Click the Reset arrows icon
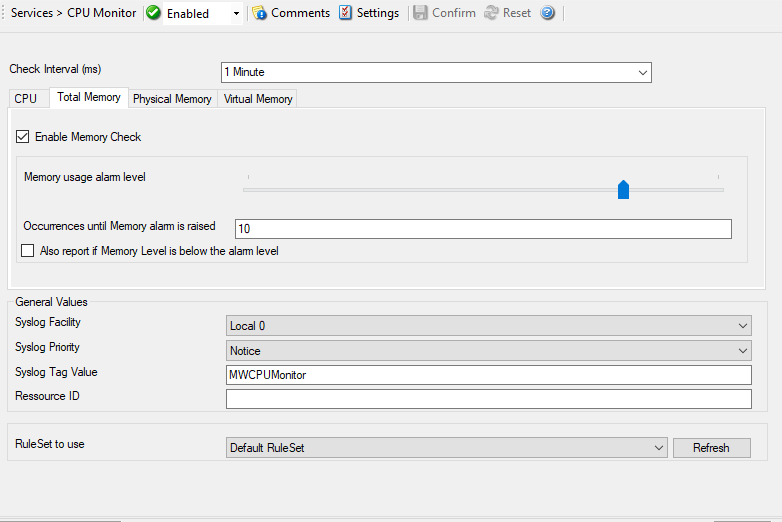Screen dimensions: 782x522 point(491,13)
